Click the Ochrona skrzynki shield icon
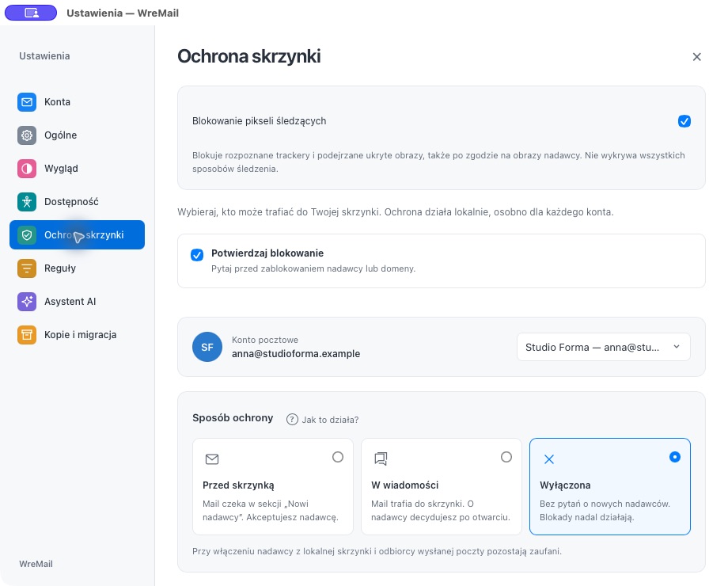Screen dimensions: 728x586 click(27, 235)
